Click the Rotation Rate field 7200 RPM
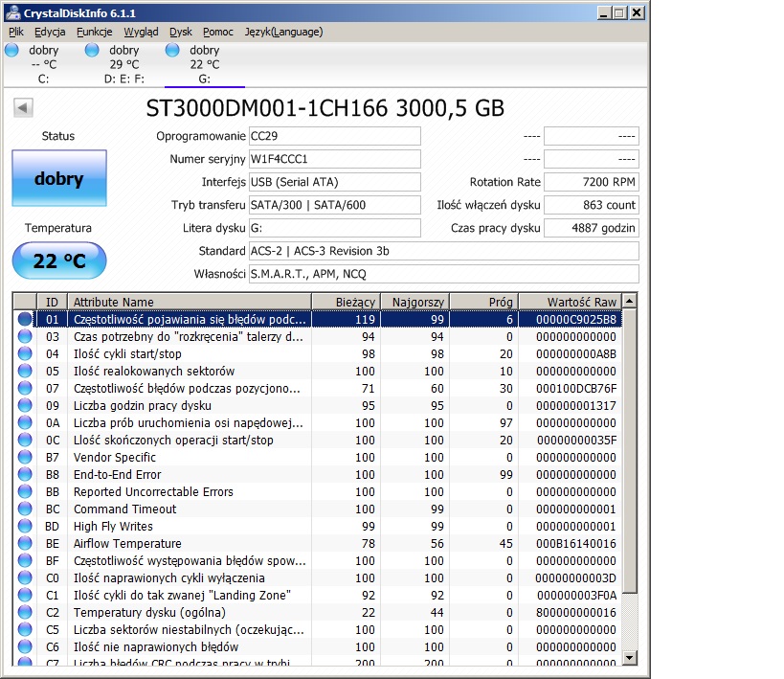This screenshot has width=784, height=679. pos(591,182)
